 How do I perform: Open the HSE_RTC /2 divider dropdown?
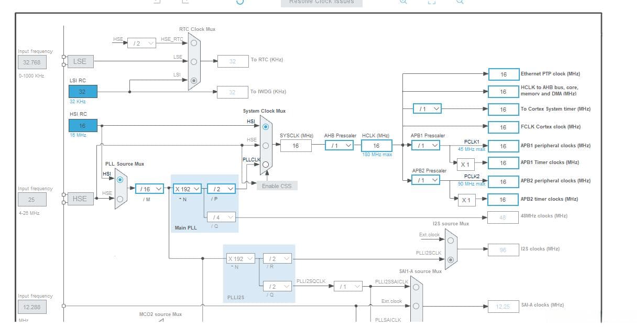pyautogui.click(x=142, y=43)
